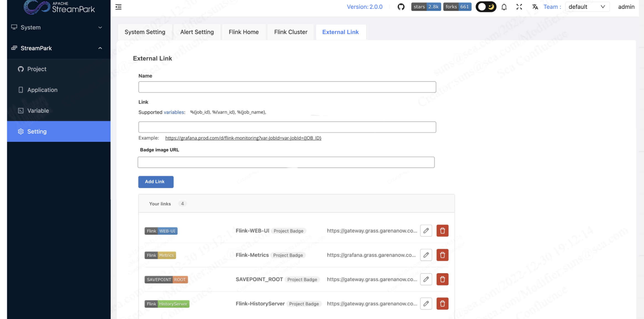This screenshot has height=319, width=644.
Task: Click the Flink HistoryServer badge image
Action: 167,304
